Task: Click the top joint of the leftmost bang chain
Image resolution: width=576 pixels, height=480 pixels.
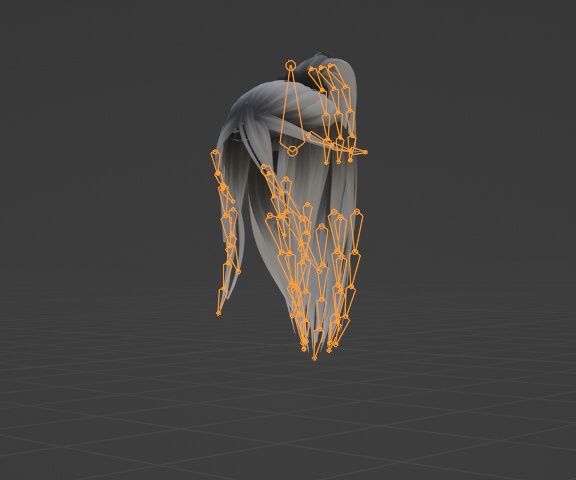Action: coord(312,69)
